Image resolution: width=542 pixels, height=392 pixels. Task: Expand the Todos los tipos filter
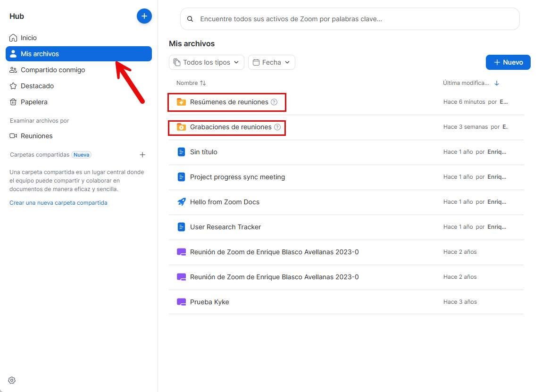pyautogui.click(x=207, y=62)
